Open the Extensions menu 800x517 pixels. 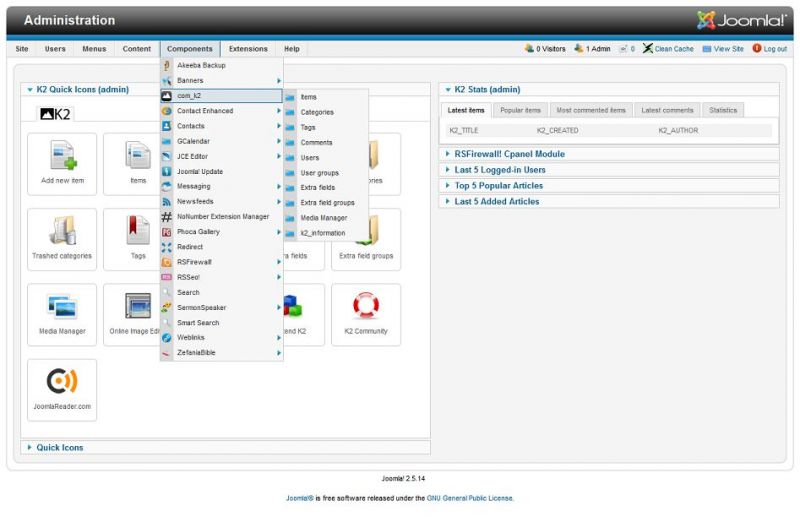click(x=248, y=49)
